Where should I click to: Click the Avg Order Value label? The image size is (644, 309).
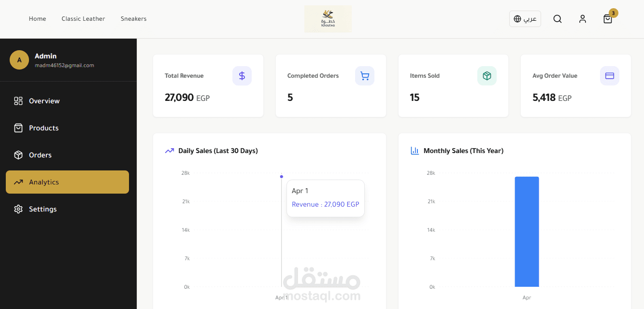[555, 76]
